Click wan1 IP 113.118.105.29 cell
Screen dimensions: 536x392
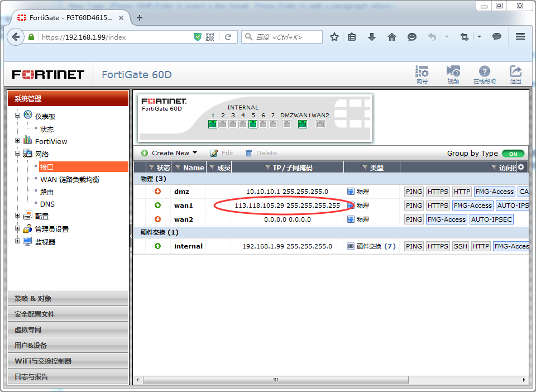[x=287, y=205]
